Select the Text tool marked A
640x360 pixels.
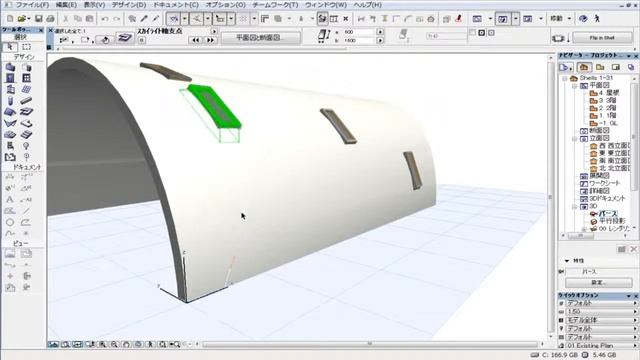[10, 200]
